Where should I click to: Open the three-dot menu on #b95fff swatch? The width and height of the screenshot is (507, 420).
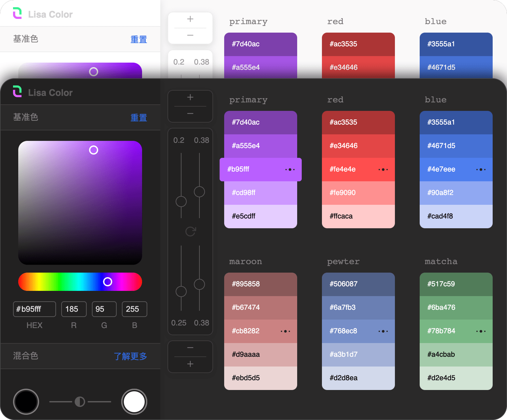click(290, 170)
